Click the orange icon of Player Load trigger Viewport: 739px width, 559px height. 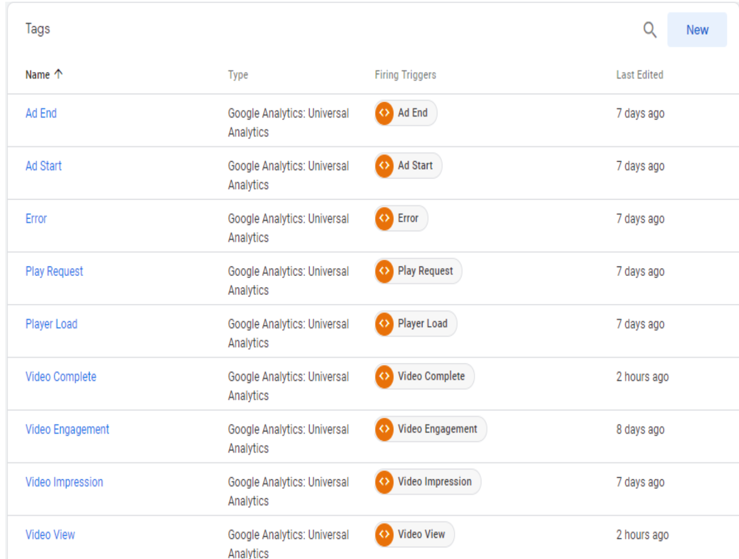[x=385, y=324]
